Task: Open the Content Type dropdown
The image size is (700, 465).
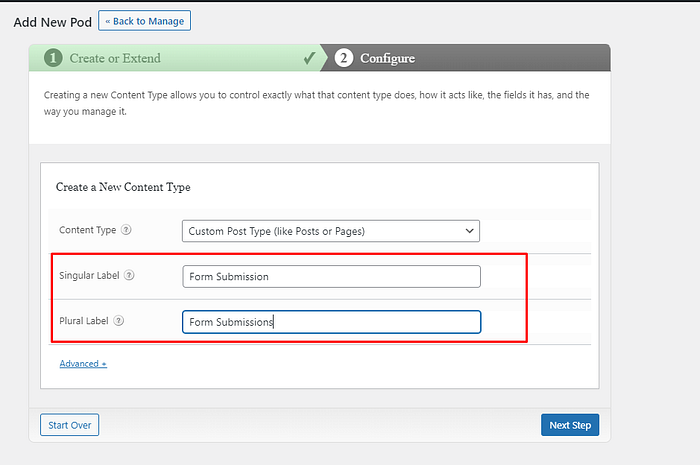Action: click(x=331, y=231)
